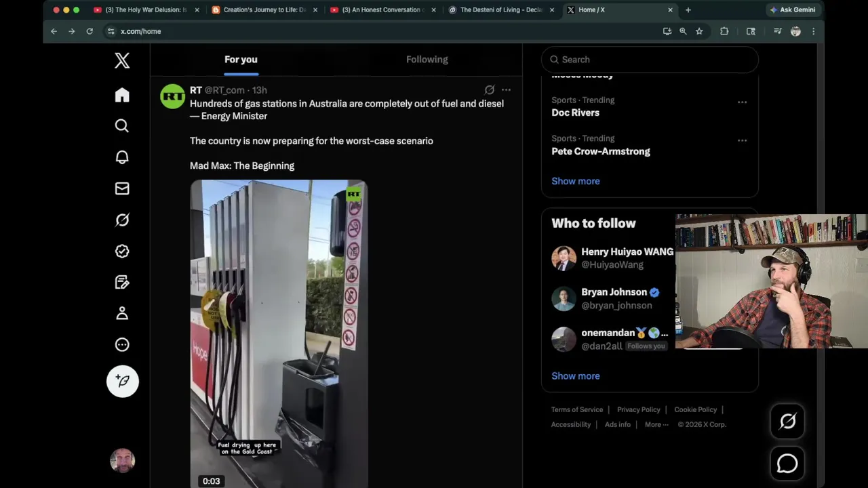Open Notifications bell icon
This screenshot has height=488, width=868.
tap(122, 157)
